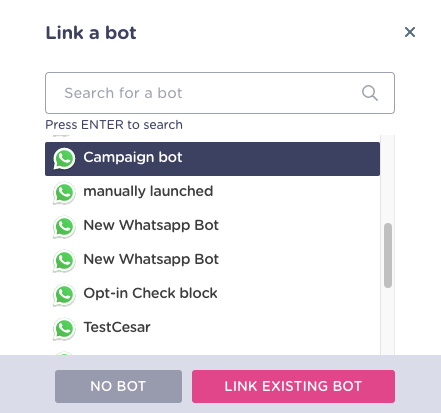
Task: Click the WhatsApp icon of second New Whatsapp Bot
Action: [x=64, y=261]
